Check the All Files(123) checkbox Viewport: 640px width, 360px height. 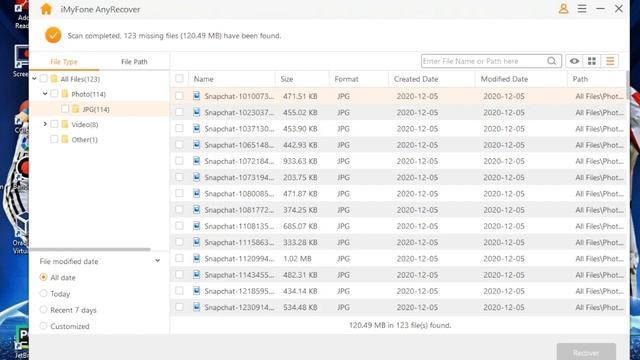click(43, 79)
